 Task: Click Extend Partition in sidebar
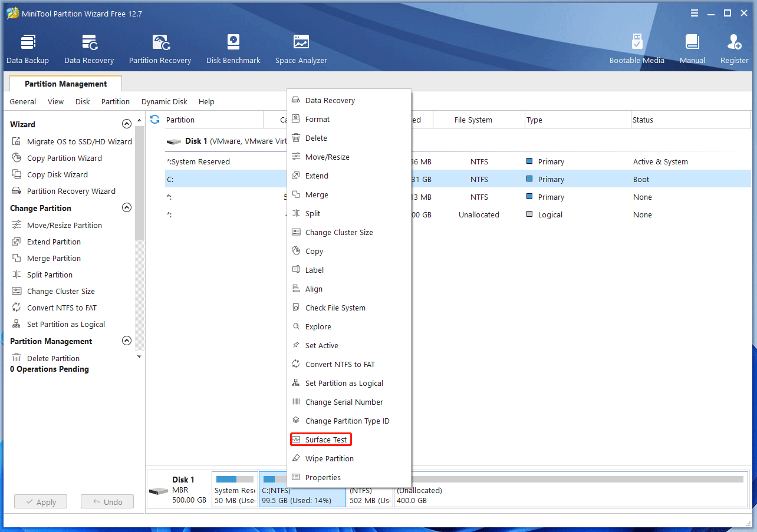[x=47, y=242]
